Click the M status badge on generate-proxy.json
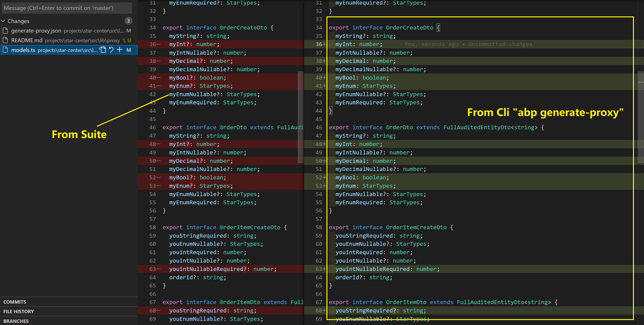This screenshot has width=644, height=325. pos(128,30)
